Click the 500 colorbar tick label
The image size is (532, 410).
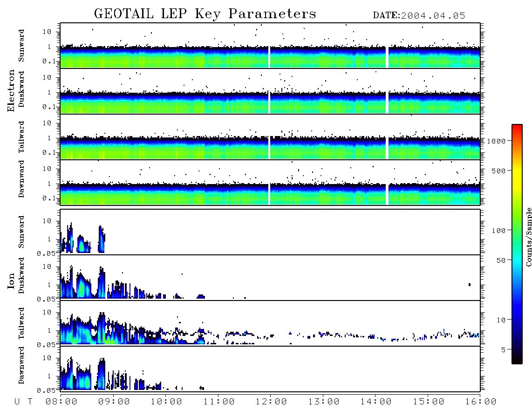[499, 171]
